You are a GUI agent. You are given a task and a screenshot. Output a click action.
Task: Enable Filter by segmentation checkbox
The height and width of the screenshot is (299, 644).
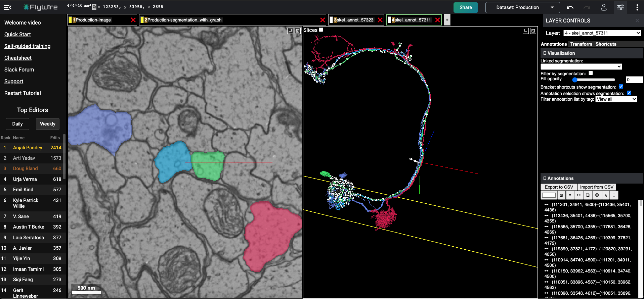591,73
